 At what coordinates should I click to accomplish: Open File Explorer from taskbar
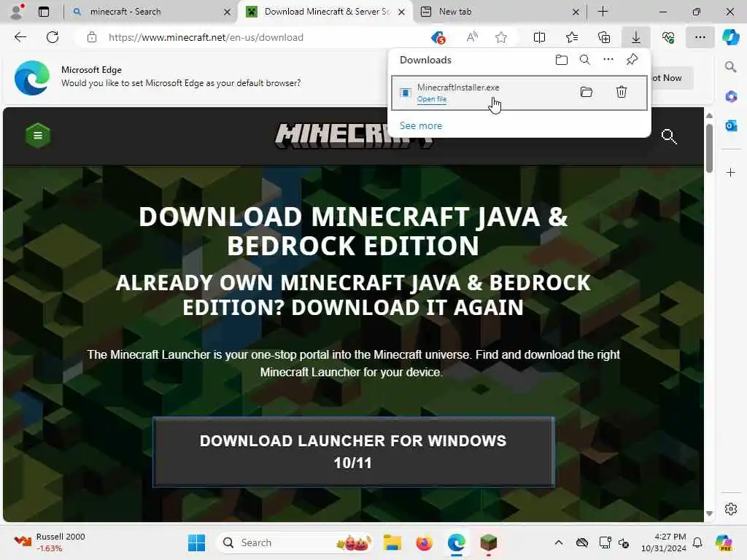pyautogui.click(x=392, y=542)
